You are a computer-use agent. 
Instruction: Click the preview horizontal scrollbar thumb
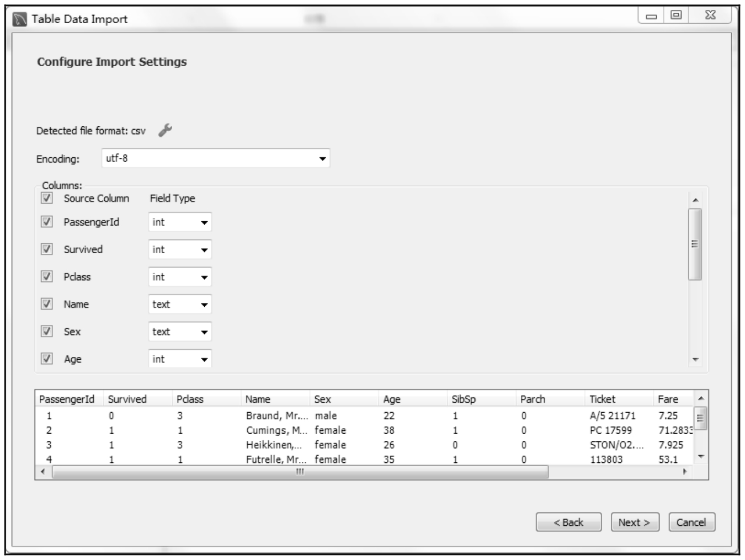(x=300, y=472)
